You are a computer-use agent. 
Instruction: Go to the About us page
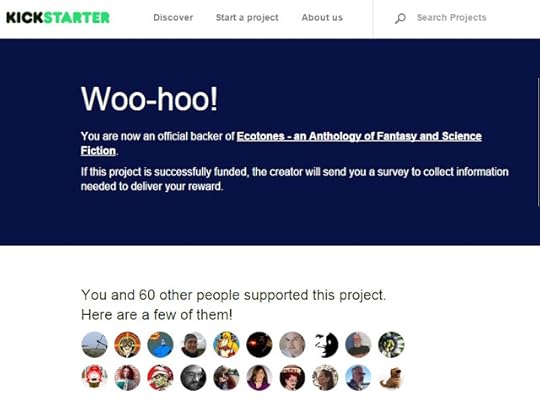tap(322, 18)
